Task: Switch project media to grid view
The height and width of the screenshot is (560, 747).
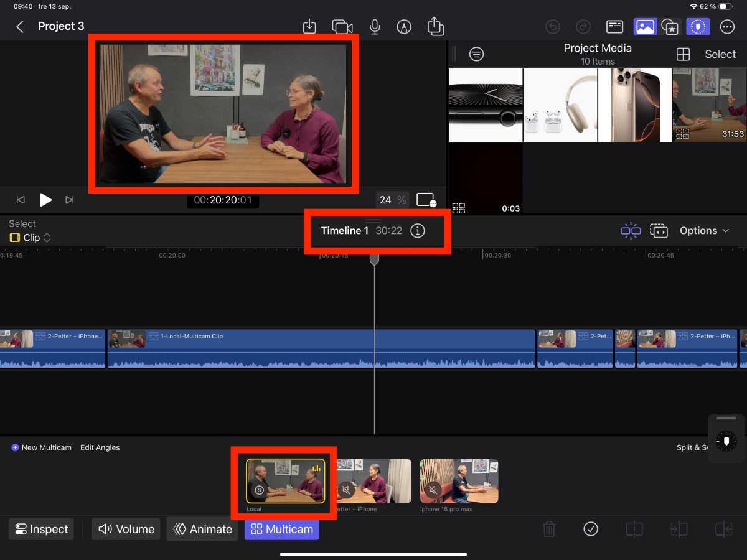Action: click(x=683, y=54)
